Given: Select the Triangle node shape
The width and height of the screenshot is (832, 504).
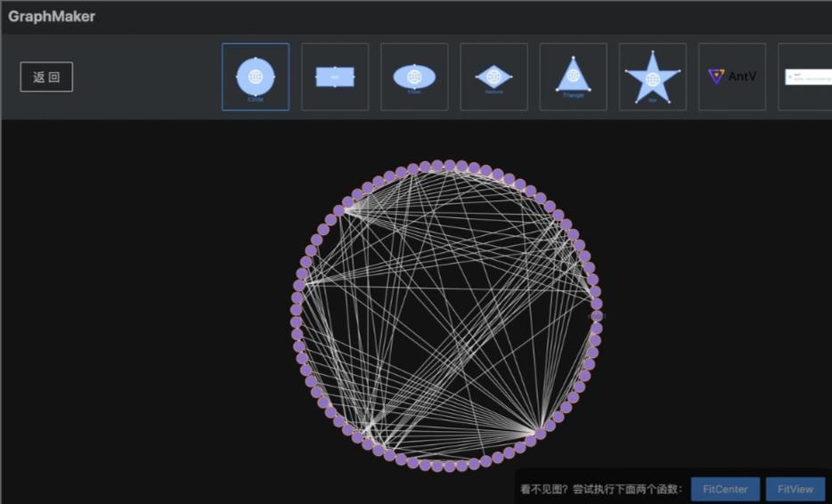Looking at the screenshot, I should tap(573, 77).
